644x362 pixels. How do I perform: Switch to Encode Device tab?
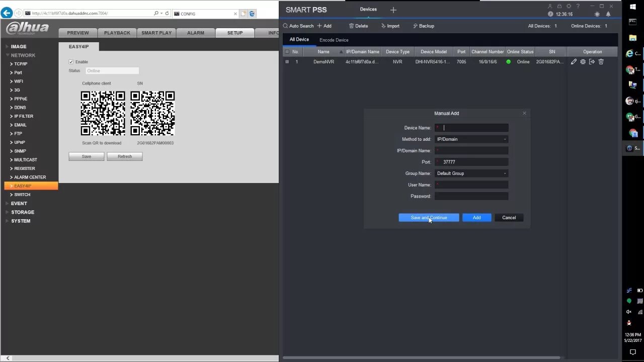(334, 40)
